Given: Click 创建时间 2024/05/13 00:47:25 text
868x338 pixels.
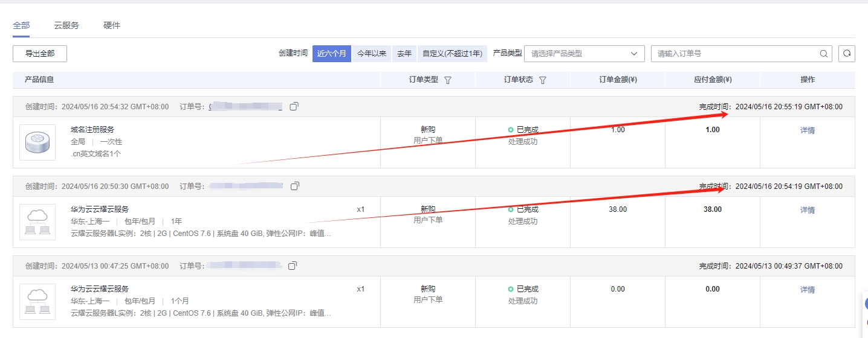Looking at the screenshot, I should pos(97,266).
